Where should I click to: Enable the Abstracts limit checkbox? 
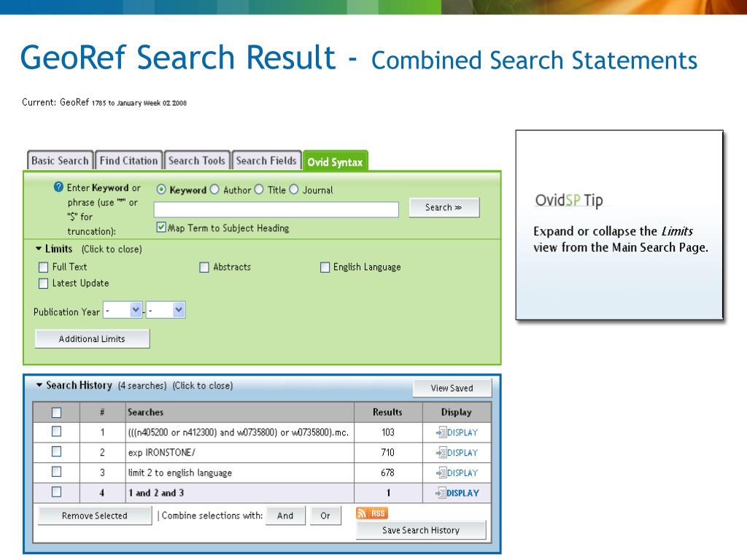point(204,267)
